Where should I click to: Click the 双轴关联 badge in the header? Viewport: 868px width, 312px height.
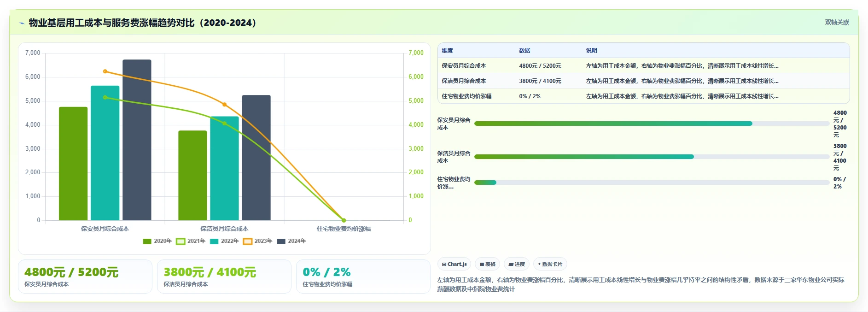(837, 23)
